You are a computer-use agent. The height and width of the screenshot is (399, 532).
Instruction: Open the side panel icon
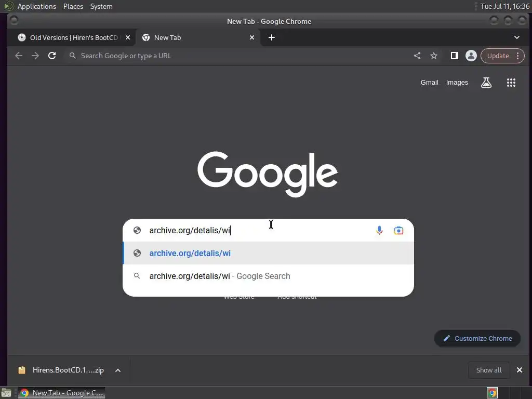[x=454, y=56]
